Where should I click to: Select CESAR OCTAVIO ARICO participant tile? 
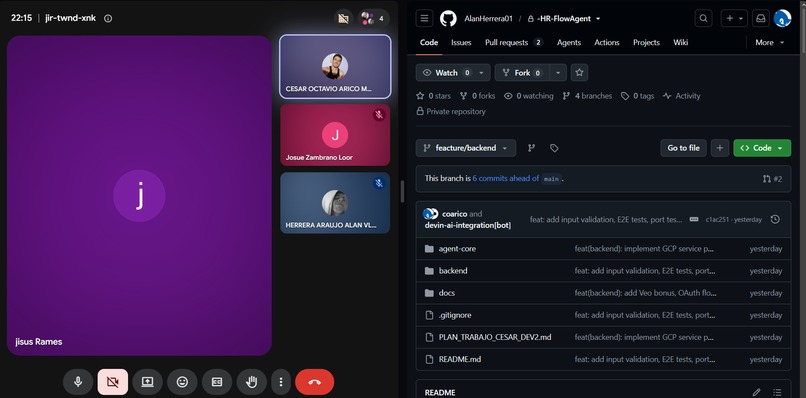pyautogui.click(x=335, y=66)
